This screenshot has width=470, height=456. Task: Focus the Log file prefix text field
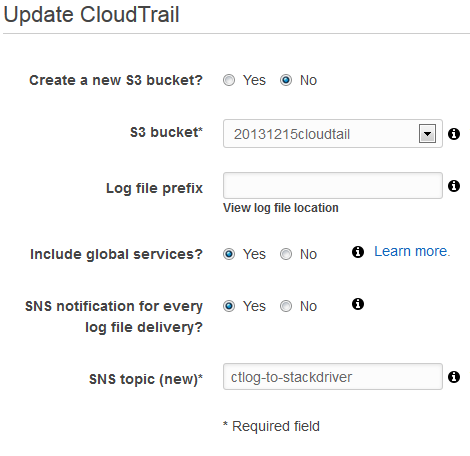point(333,185)
